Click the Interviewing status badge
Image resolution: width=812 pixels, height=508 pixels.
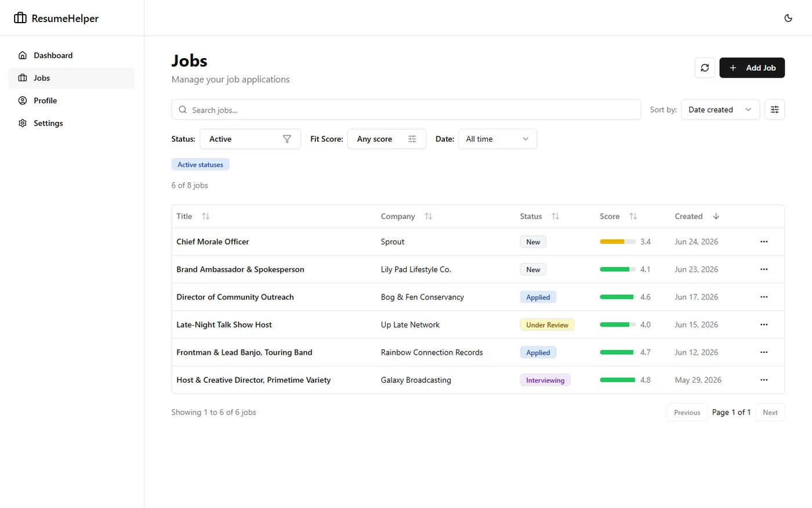click(x=545, y=380)
